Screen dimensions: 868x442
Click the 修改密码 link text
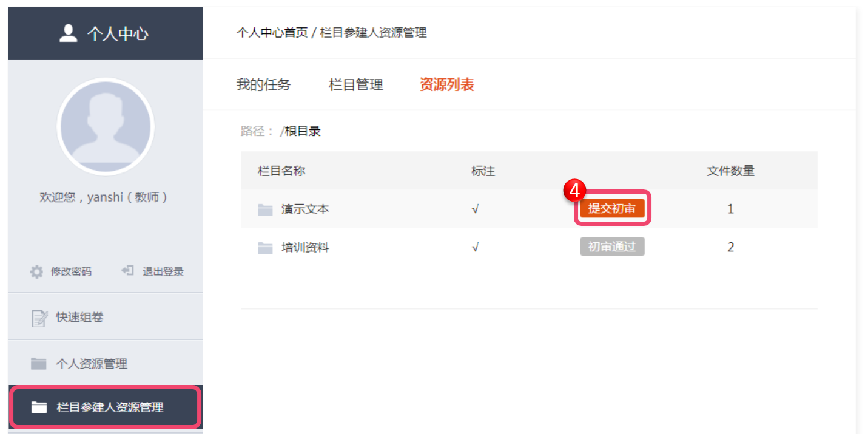(71, 271)
